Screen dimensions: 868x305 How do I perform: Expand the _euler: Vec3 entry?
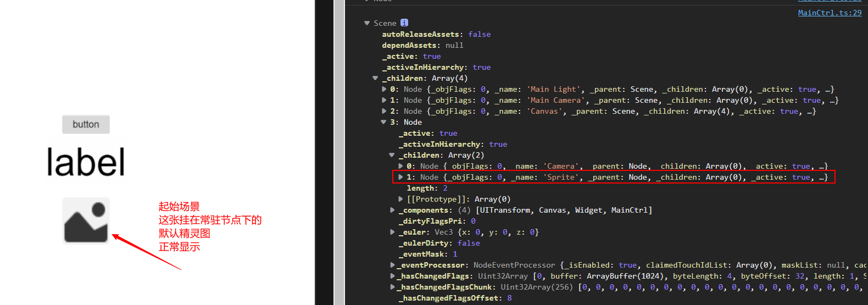click(392, 232)
